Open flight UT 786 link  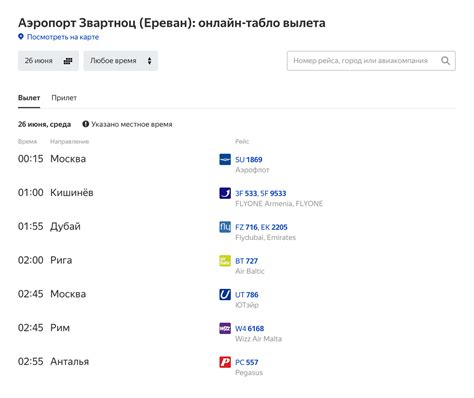(247, 295)
